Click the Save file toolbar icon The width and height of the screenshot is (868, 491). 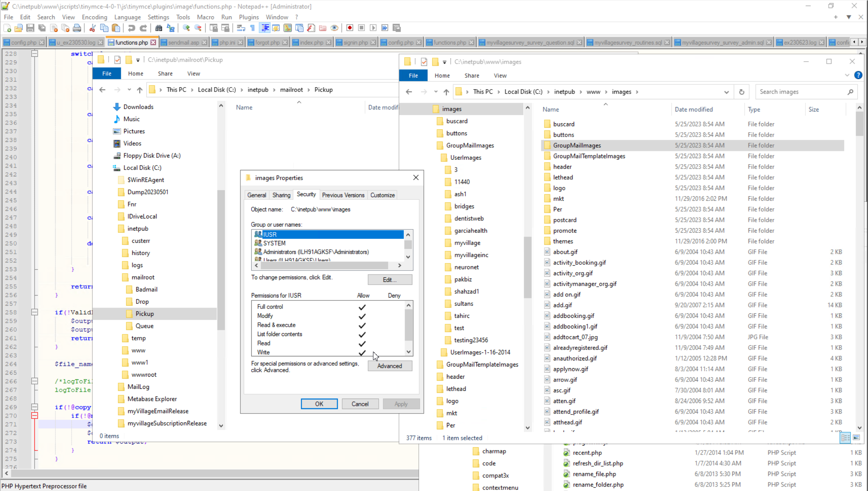[x=30, y=28]
